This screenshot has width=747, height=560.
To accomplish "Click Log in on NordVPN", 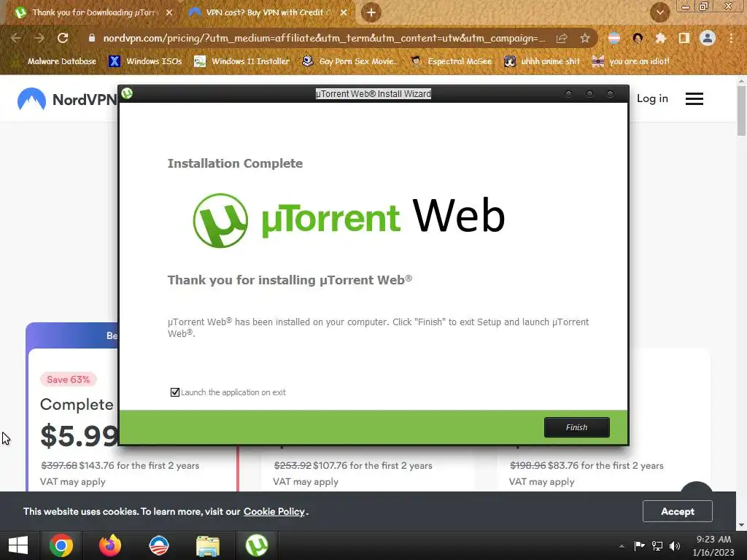I will coord(652,98).
